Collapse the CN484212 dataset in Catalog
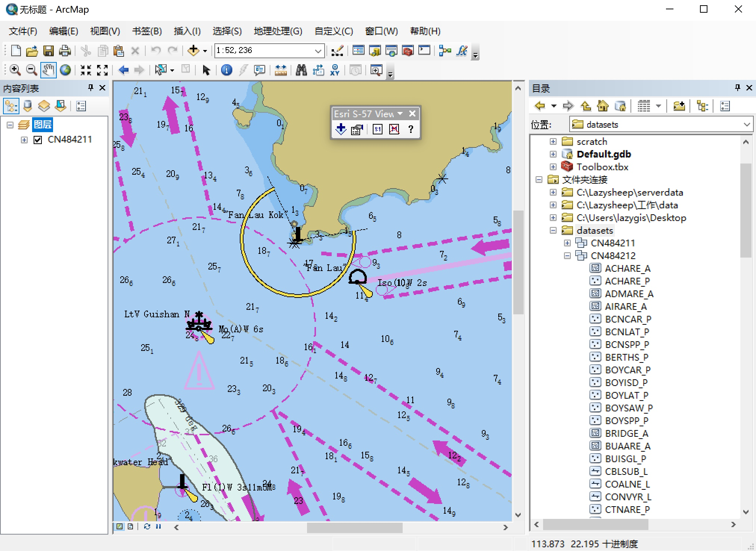 point(567,255)
